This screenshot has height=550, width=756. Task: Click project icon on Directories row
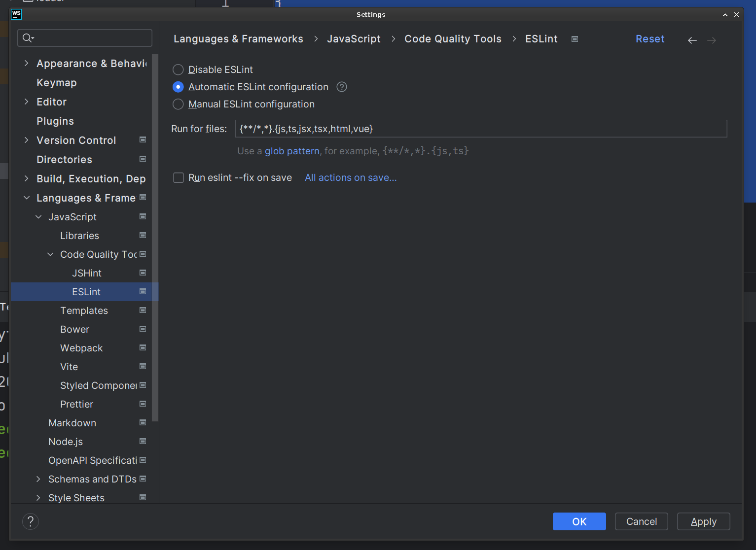tap(143, 159)
